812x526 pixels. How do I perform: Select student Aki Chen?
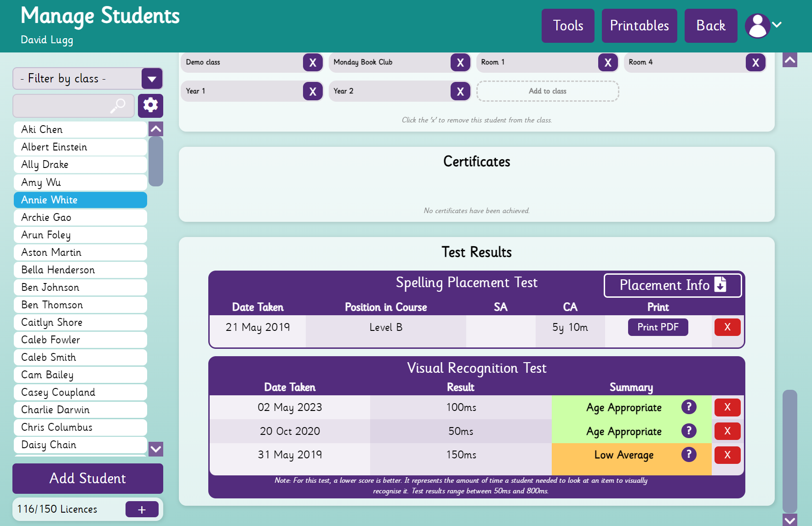coord(80,130)
